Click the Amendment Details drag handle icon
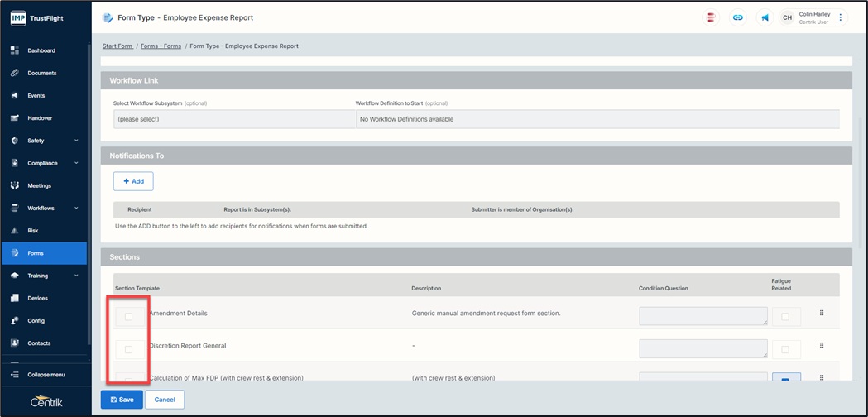This screenshot has height=417, width=868. [x=822, y=313]
